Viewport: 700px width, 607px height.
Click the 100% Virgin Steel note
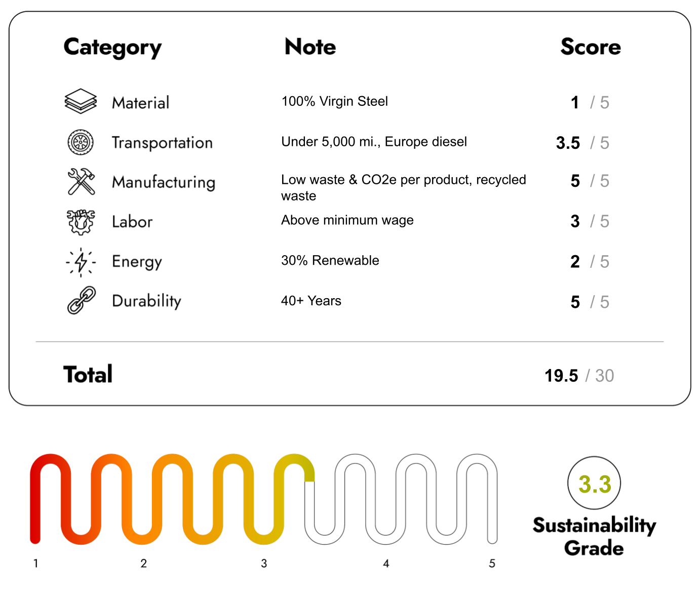coord(334,101)
